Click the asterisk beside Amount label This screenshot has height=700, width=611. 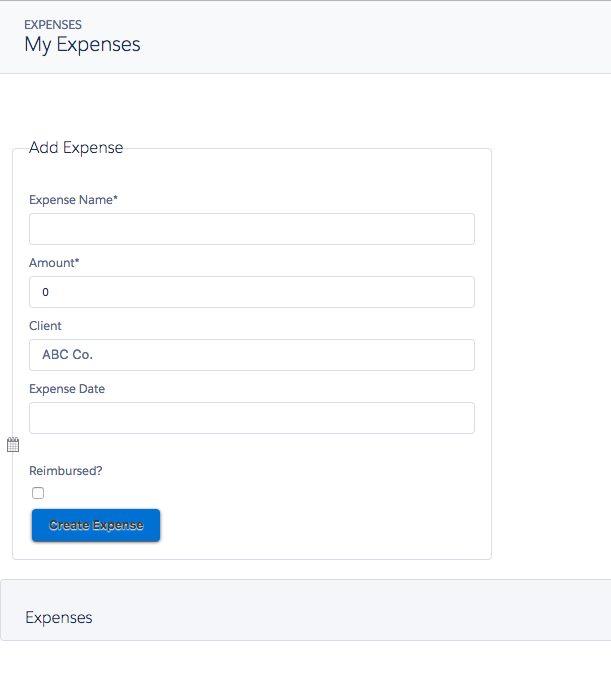(x=77, y=262)
